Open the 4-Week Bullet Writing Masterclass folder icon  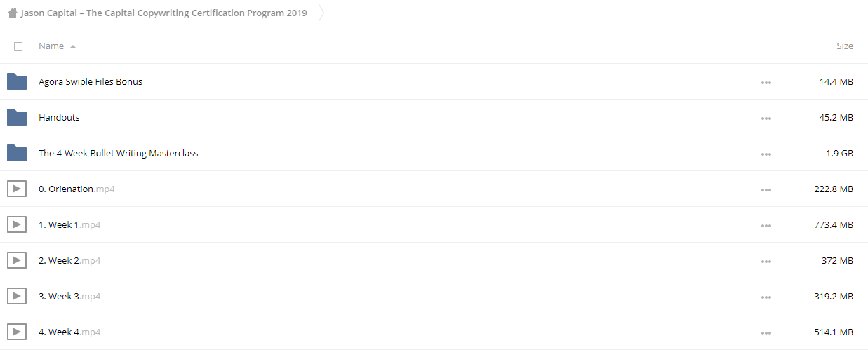coord(17,153)
